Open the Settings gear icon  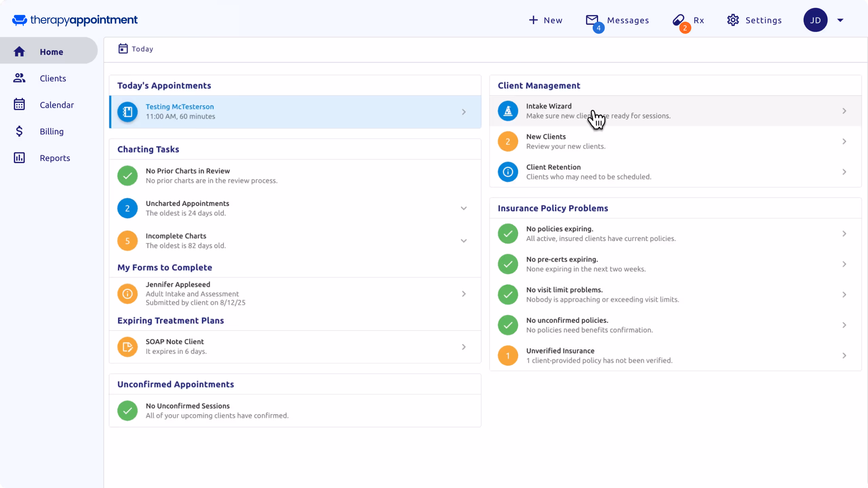pos(733,20)
